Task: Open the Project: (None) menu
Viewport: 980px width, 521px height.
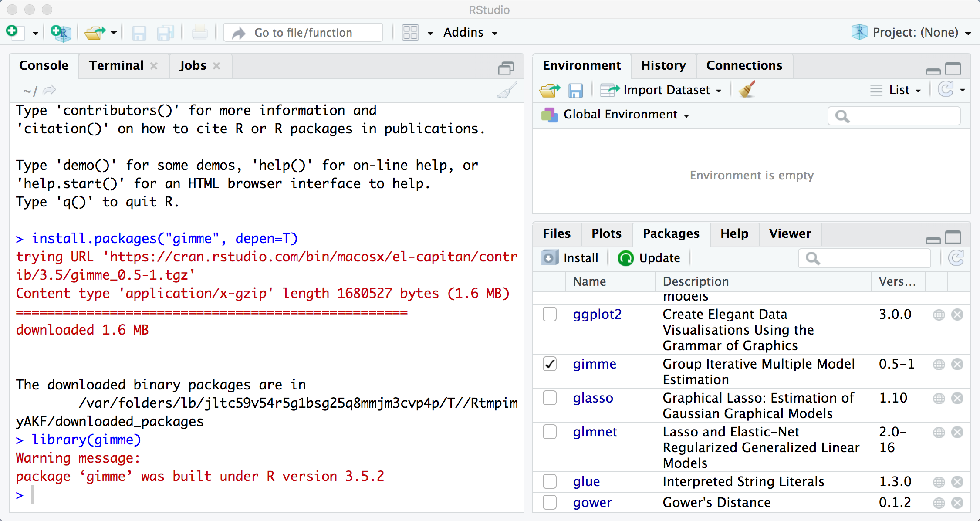Action: click(x=911, y=33)
